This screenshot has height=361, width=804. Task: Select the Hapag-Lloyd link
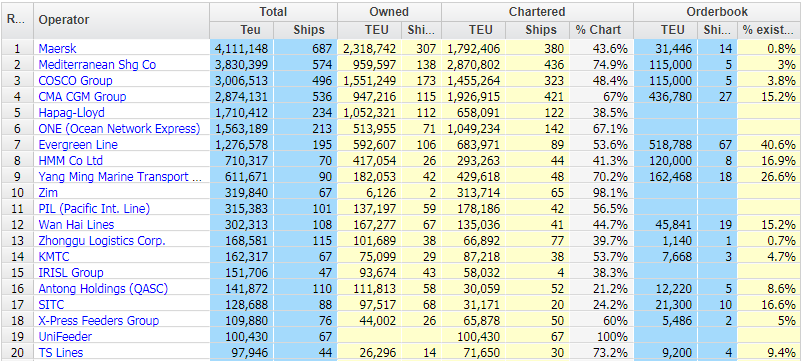[x=71, y=112]
